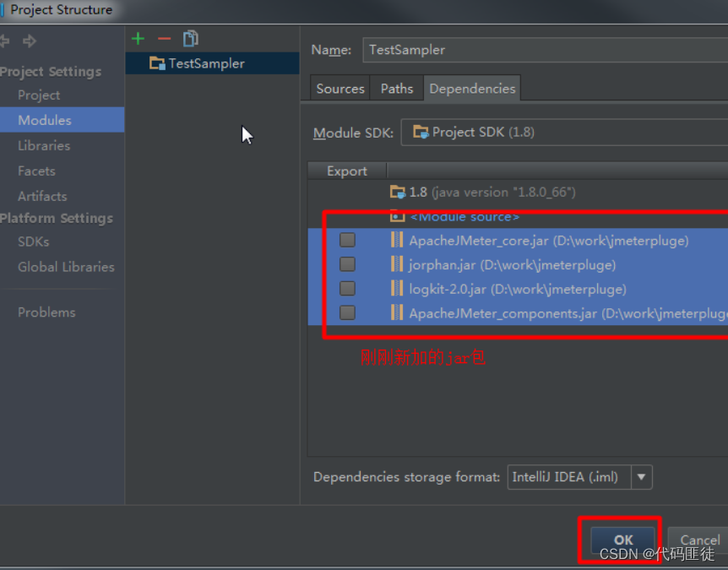Open Libraries in the sidebar

(x=44, y=146)
